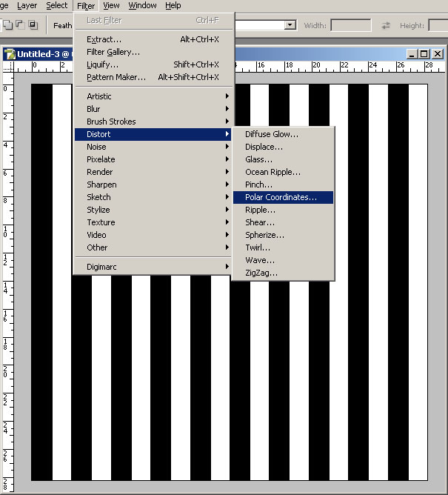Minimize the Untitled-3 document window

click(x=412, y=54)
